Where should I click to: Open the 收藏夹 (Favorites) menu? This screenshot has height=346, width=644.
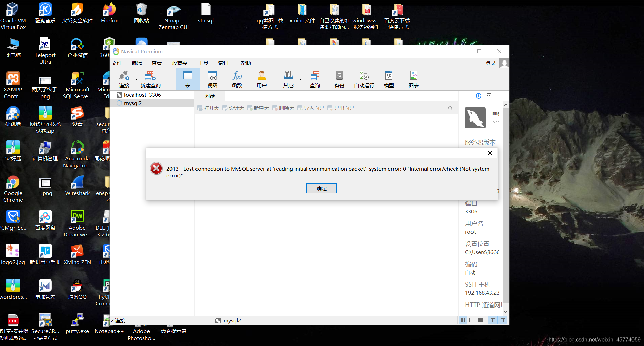click(x=180, y=63)
